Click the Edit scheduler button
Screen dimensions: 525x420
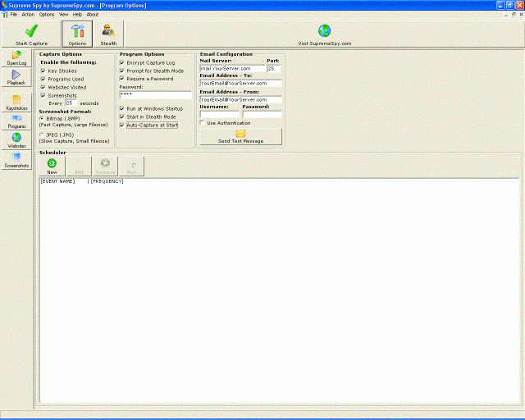coord(79,167)
